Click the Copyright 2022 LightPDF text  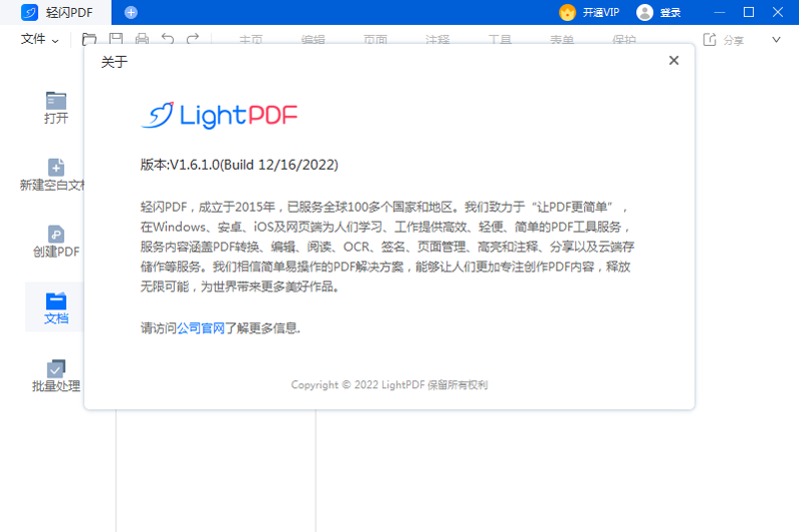(390, 385)
